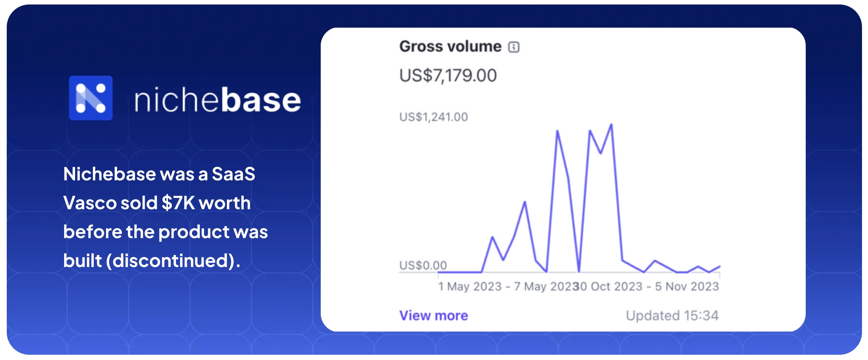Open the View more link
The width and height of the screenshot is (868, 360).
(x=433, y=315)
